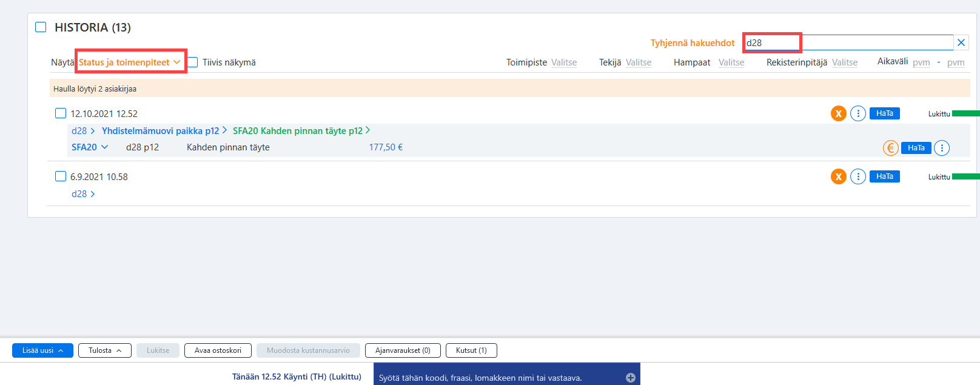Click the search field containing d28
Screen dimensions: 980x385
848,42
